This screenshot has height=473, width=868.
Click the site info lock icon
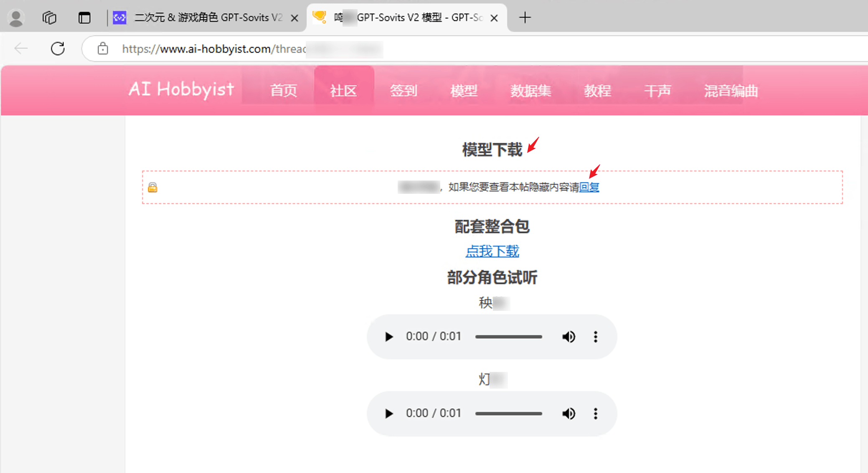tap(103, 49)
